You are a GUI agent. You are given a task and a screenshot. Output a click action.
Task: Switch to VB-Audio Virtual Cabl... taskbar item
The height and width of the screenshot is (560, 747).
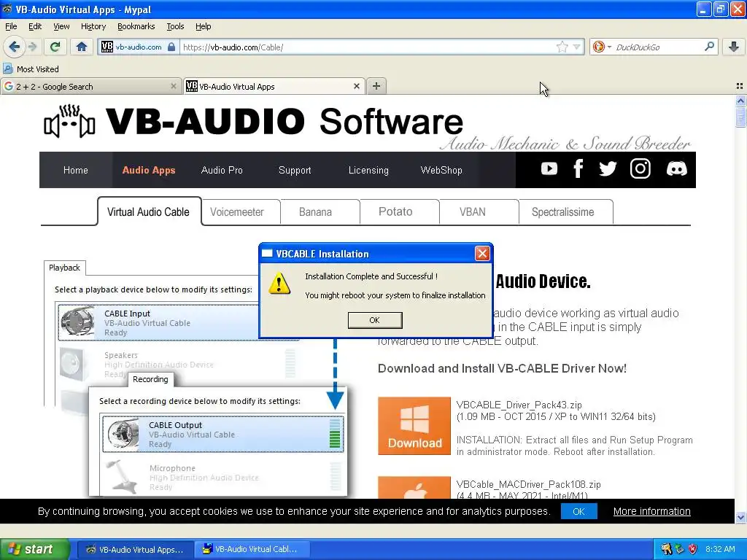coord(252,549)
